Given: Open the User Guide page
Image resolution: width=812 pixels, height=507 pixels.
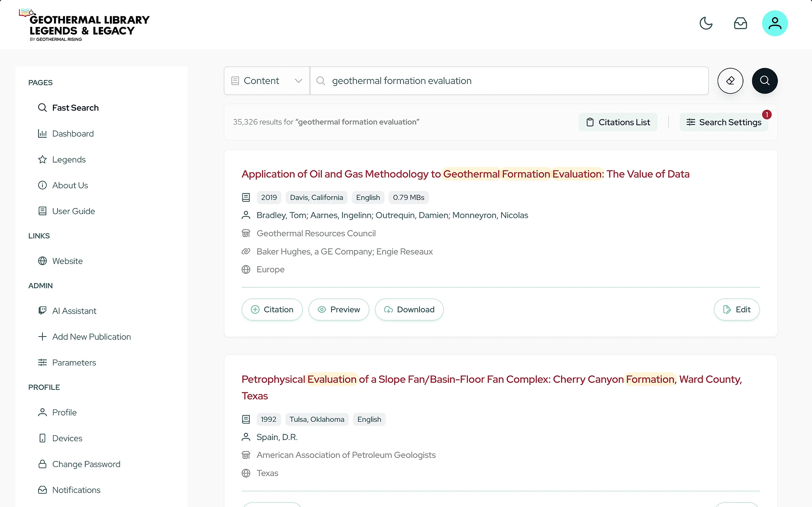Looking at the screenshot, I should [x=73, y=211].
